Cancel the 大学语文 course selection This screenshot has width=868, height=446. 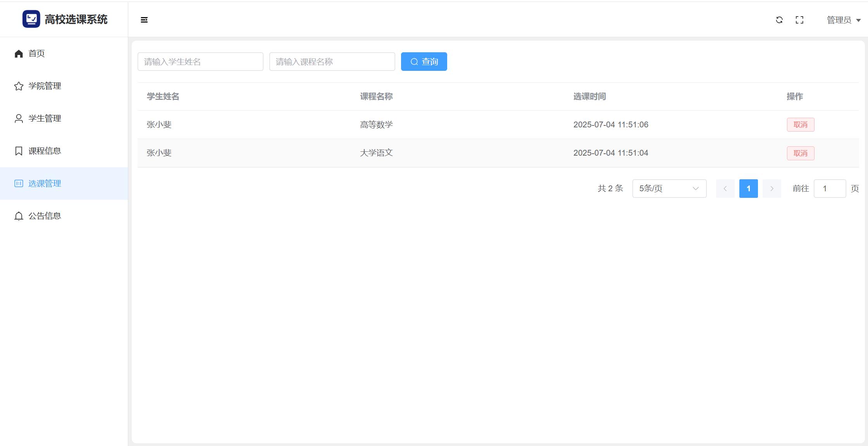800,153
